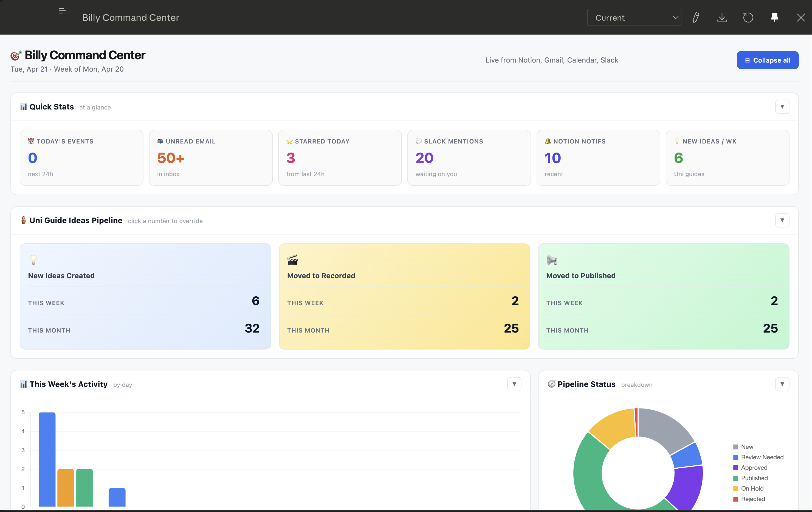Click the lightbulb icon in New Ideas Created card
The height and width of the screenshot is (512, 812).
(33, 260)
